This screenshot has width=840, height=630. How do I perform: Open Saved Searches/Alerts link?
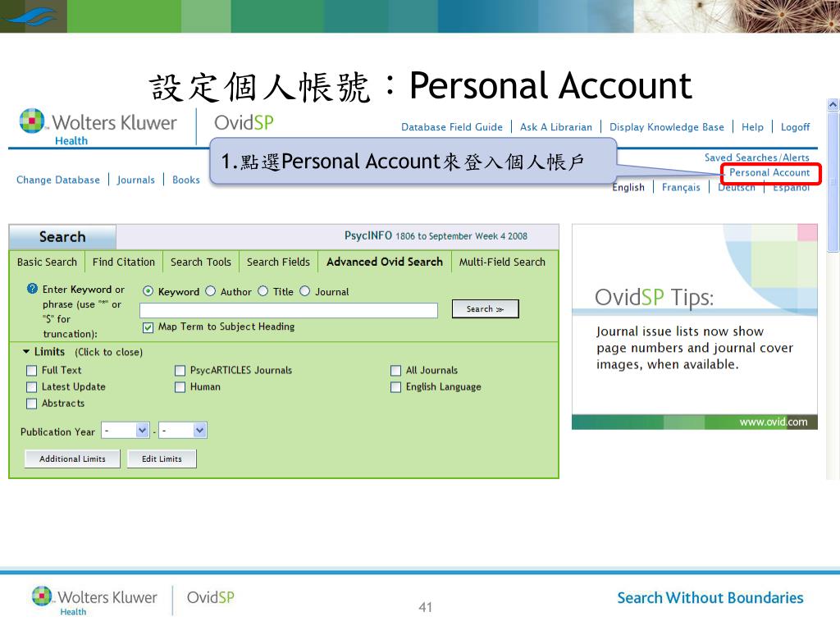757,157
